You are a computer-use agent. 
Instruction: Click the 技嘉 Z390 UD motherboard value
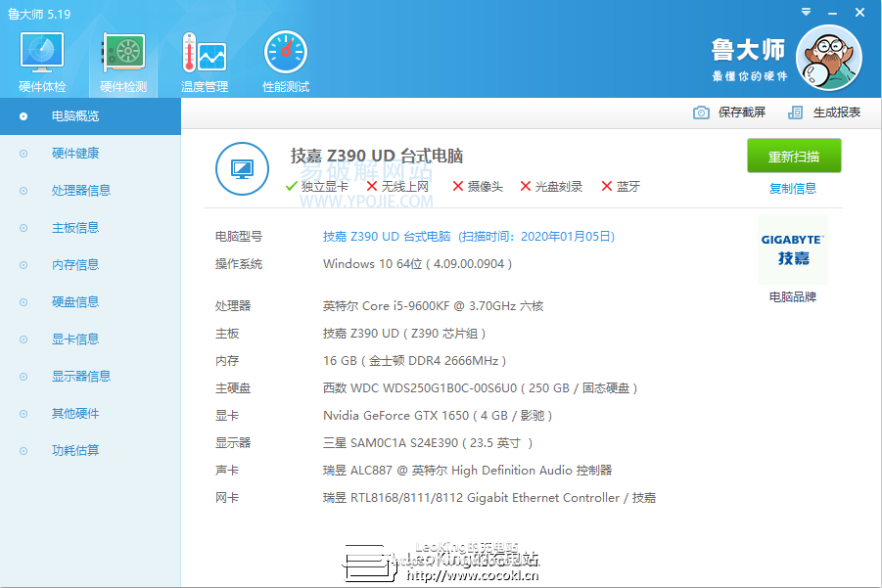pos(404,334)
